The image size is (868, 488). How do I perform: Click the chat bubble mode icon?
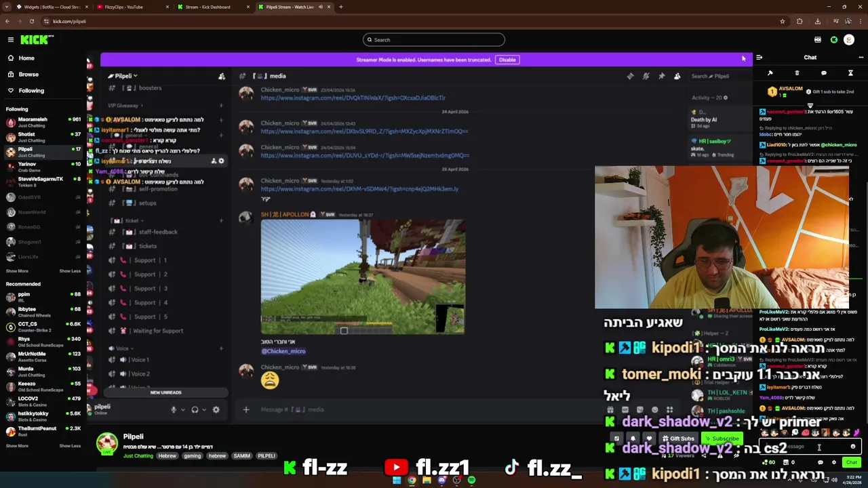click(x=824, y=73)
